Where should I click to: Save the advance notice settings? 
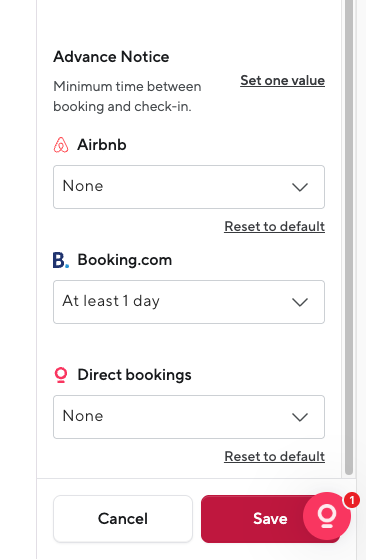tap(270, 519)
